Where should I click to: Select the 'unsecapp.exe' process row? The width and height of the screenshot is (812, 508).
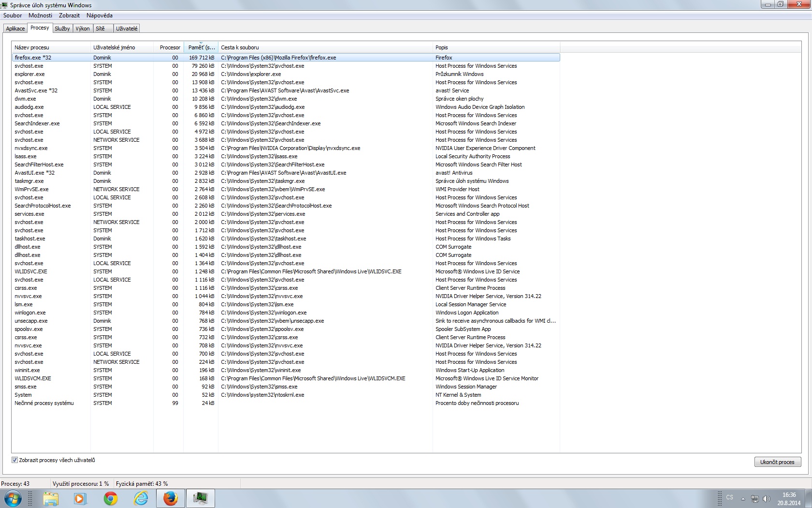click(x=286, y=321)
